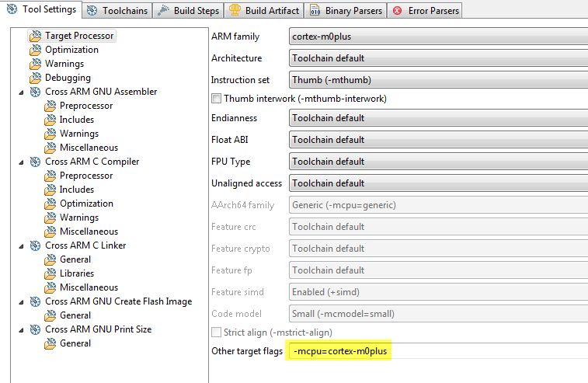Select Cross ARM GNU Print Size label

tap(98, 329)
